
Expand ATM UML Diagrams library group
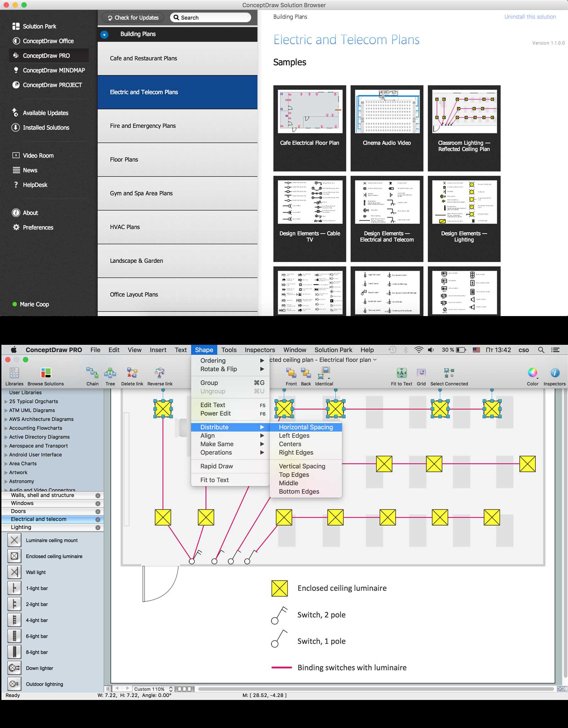(6, 411)
